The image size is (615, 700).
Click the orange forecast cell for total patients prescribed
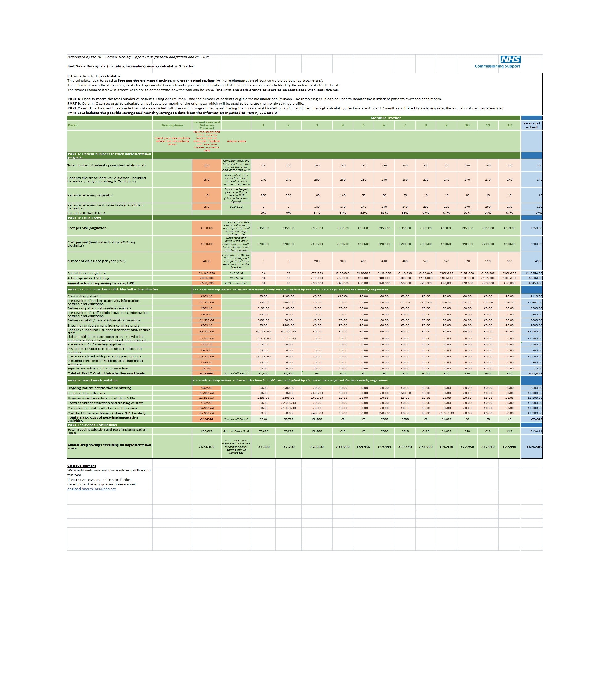pos(207,165)
